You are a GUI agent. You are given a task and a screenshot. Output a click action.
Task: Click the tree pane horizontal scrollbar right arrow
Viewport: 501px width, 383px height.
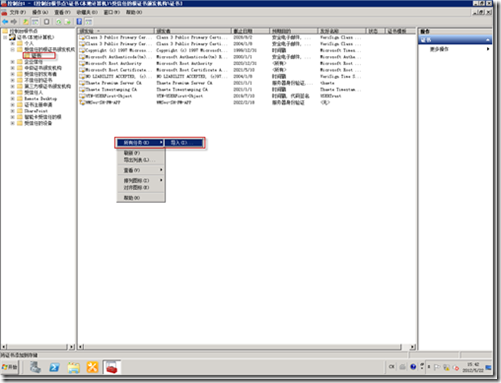coord(72,347)
